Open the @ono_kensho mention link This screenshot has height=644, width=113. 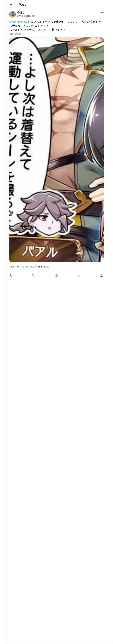tap(18, 22)
